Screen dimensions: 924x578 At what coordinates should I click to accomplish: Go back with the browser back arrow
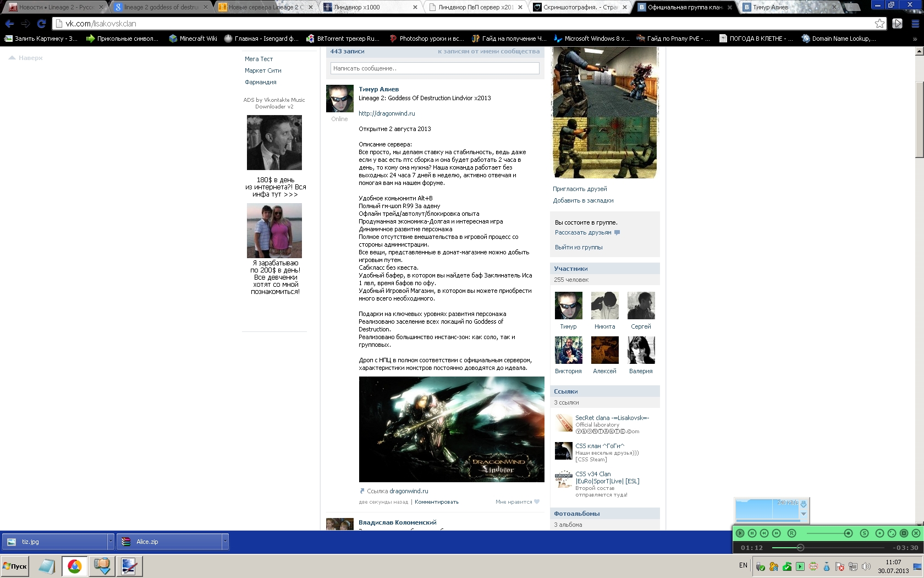click(9, 24)
